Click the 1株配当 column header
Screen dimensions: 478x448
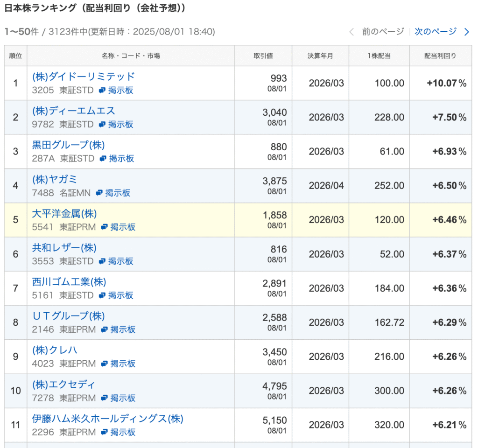tap(379, 56)
